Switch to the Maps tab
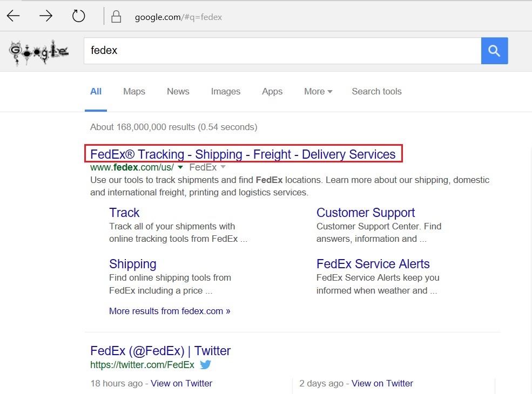Screen dimensions: 532x394 [x=134, y=91]
